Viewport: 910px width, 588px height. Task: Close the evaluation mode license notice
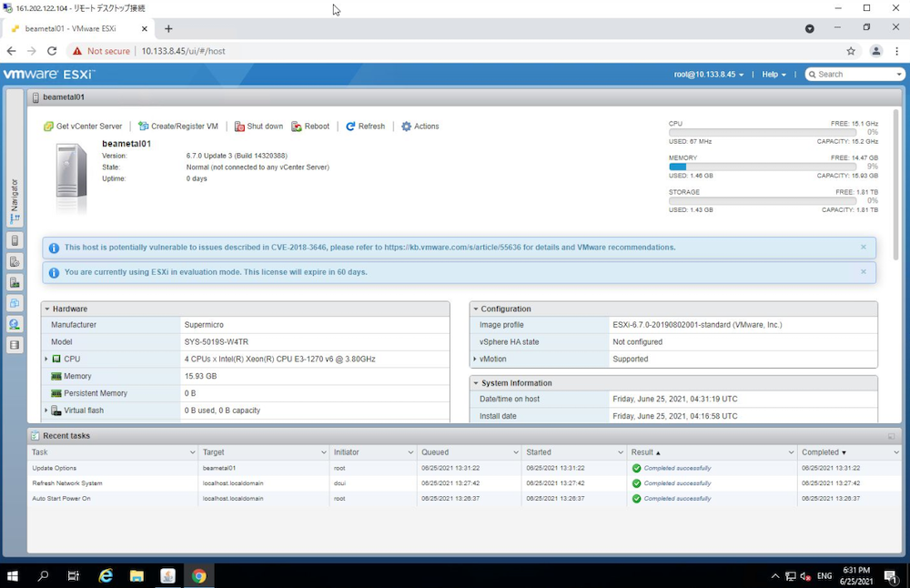tap(864, 272)
